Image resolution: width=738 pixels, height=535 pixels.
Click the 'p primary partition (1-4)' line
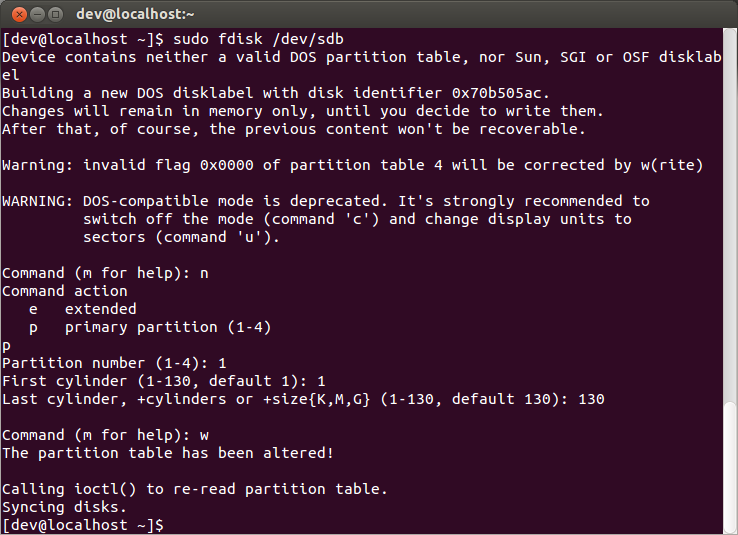pyautogui.click(x=150, y=327)
